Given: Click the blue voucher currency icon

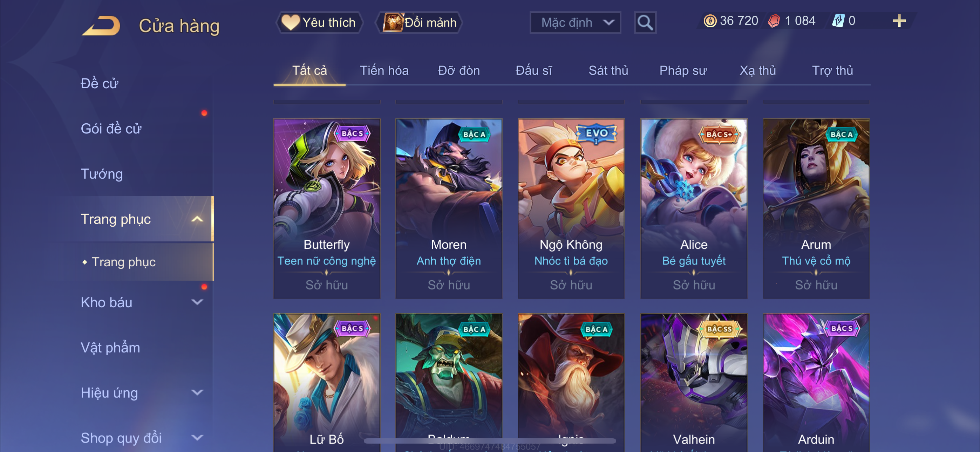Looking at the screenshot, I should [838, 21].
